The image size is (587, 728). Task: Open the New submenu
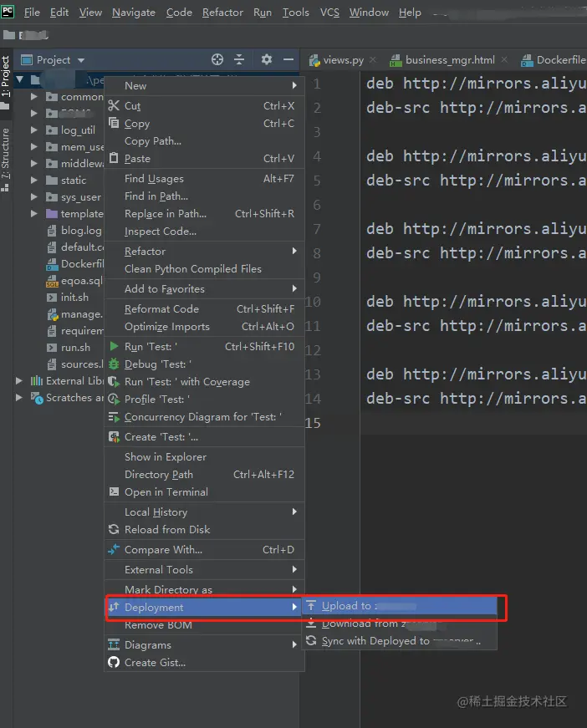(204, 85)
